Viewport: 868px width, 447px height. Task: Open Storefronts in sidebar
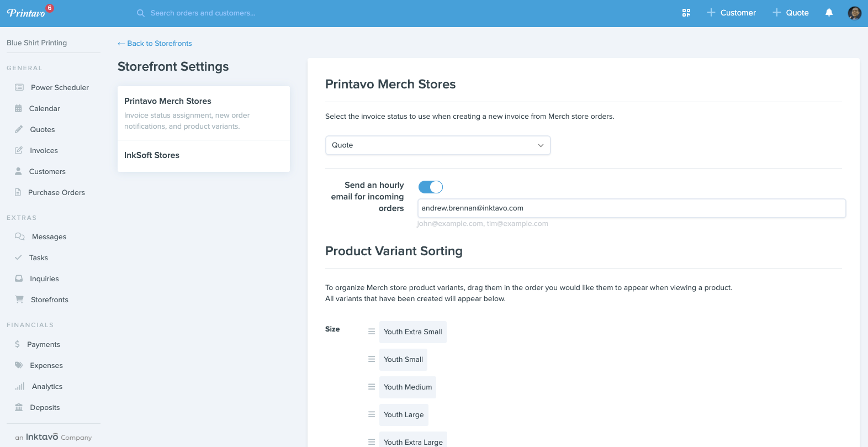tap(50, 299)
